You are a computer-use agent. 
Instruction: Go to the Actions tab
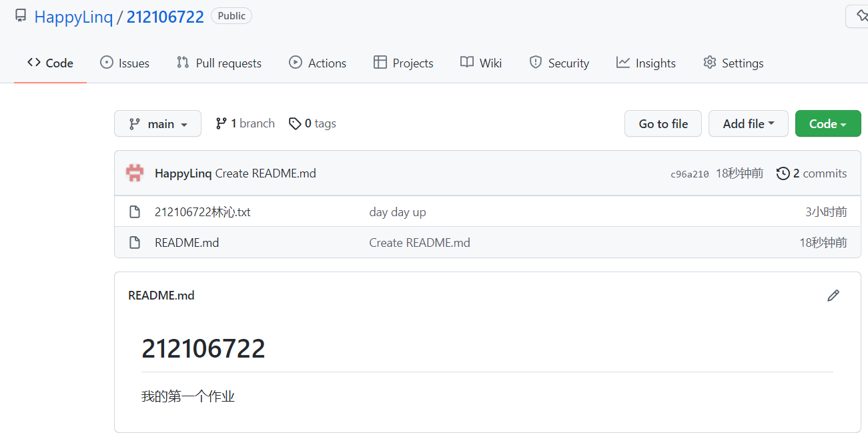[x=318, y=63]
